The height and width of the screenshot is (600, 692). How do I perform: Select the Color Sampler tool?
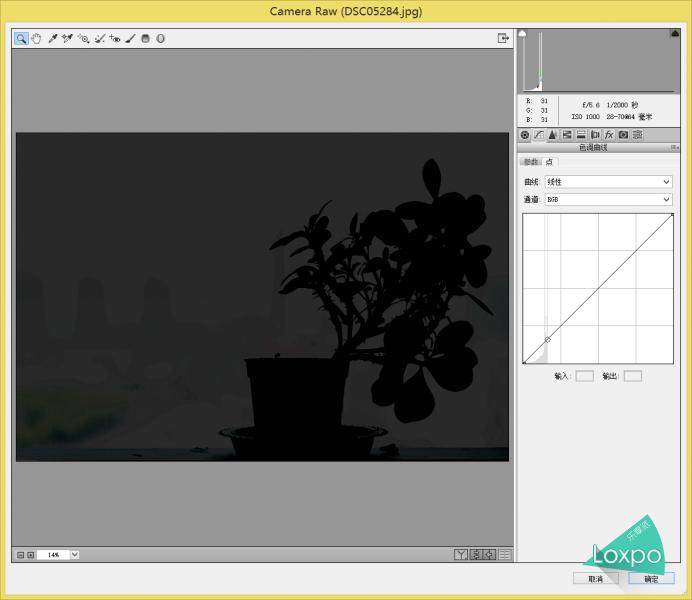[x=67, y=39]
